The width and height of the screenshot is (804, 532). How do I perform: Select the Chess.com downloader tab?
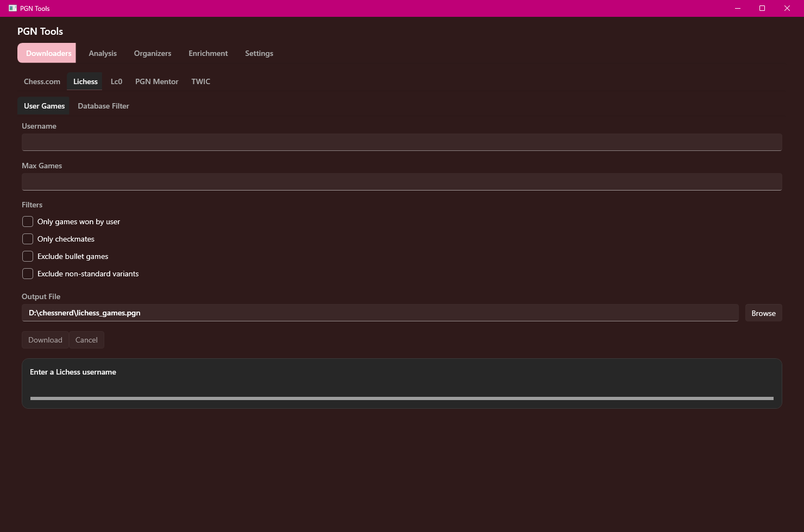[x=42, y=81]
